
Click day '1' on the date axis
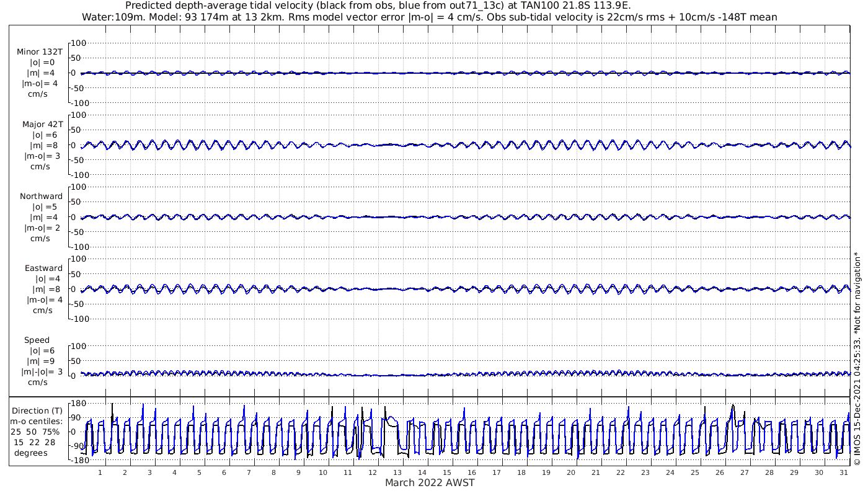point(100,472)
